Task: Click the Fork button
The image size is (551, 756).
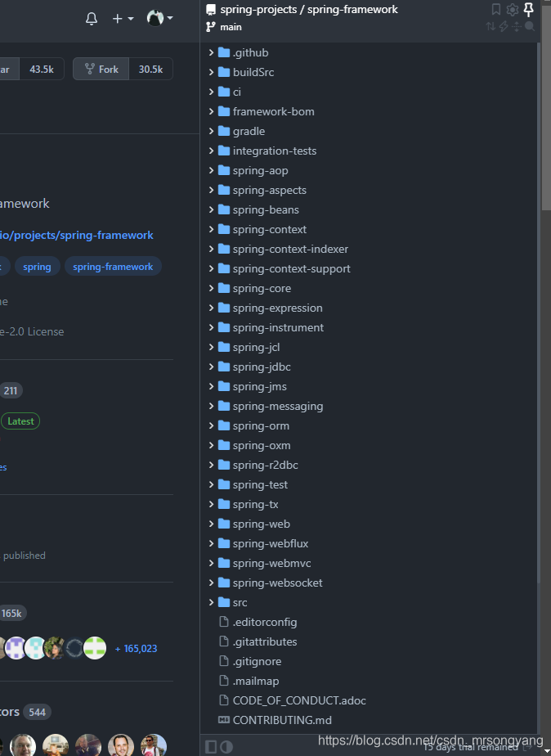Action: point(101,69)
